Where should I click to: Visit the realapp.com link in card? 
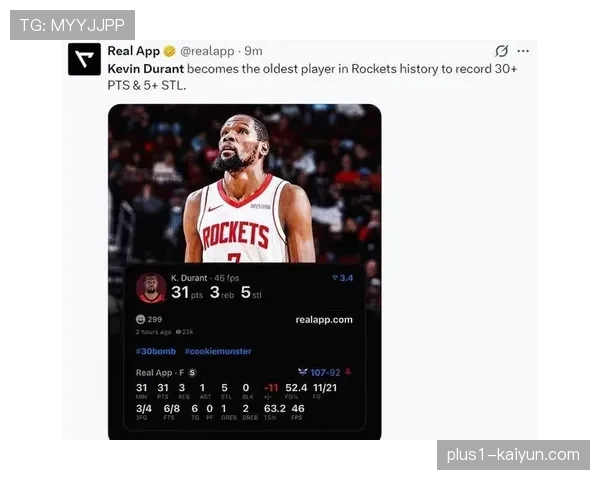[x=324, y=320]
